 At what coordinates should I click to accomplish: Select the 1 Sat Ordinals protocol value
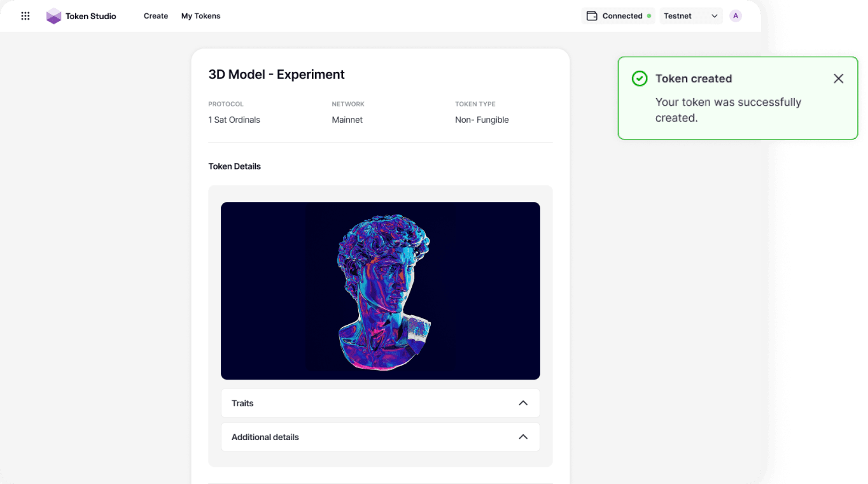click(x=234, y=120)
